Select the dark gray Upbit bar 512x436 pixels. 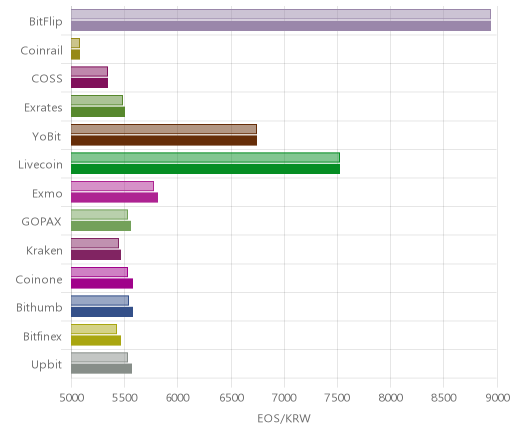tap(101, 369)
